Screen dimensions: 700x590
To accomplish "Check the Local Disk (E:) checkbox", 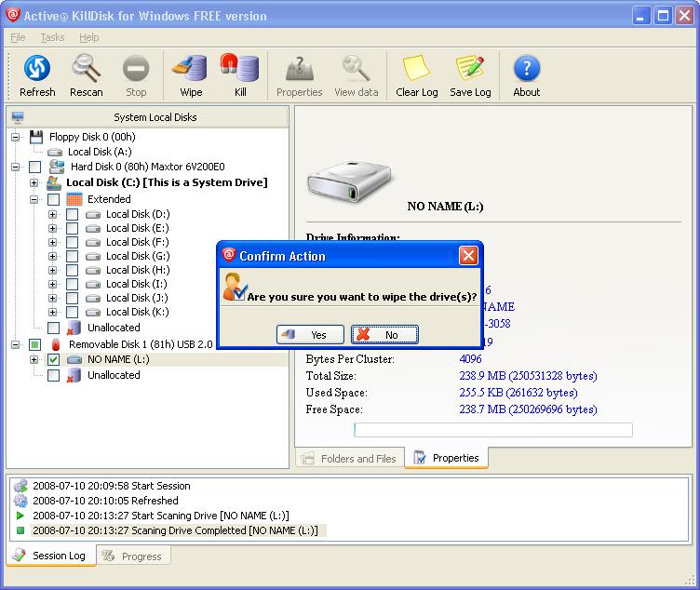I will (72, 229).
